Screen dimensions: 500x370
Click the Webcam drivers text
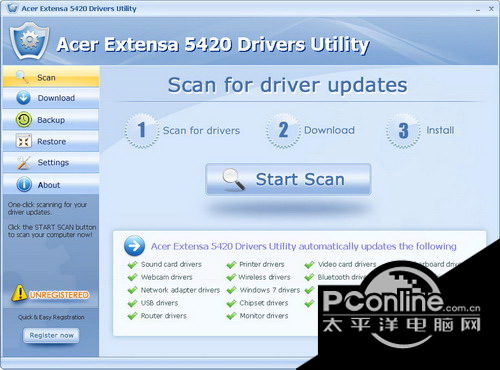(x=167, y=277)
